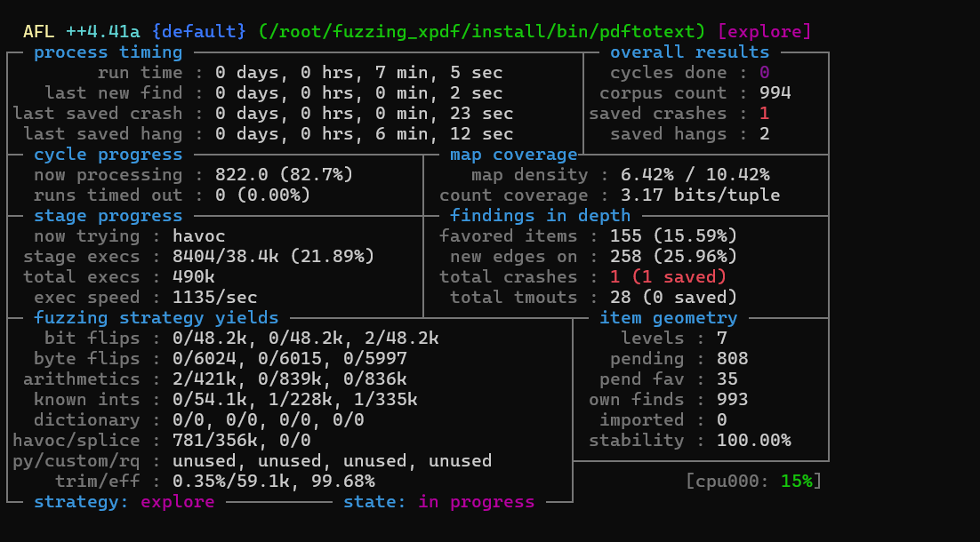Click the 'in progress' state text

[x=476, y=502]
